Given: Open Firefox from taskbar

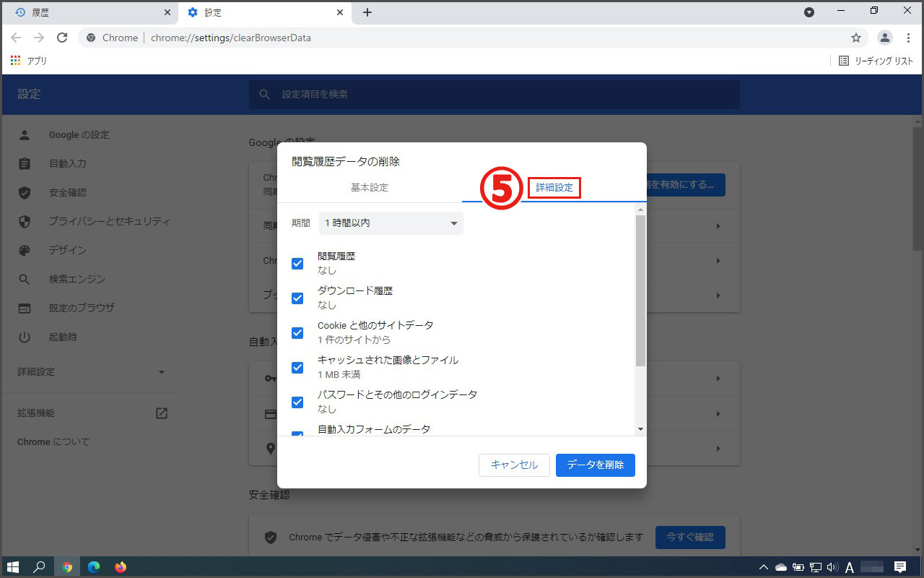Looking at the screenshot, I should click(x=121, y=567).
